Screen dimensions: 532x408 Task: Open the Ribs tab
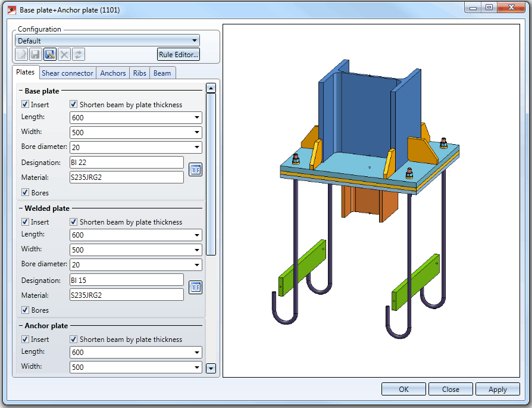coord(140,73)
